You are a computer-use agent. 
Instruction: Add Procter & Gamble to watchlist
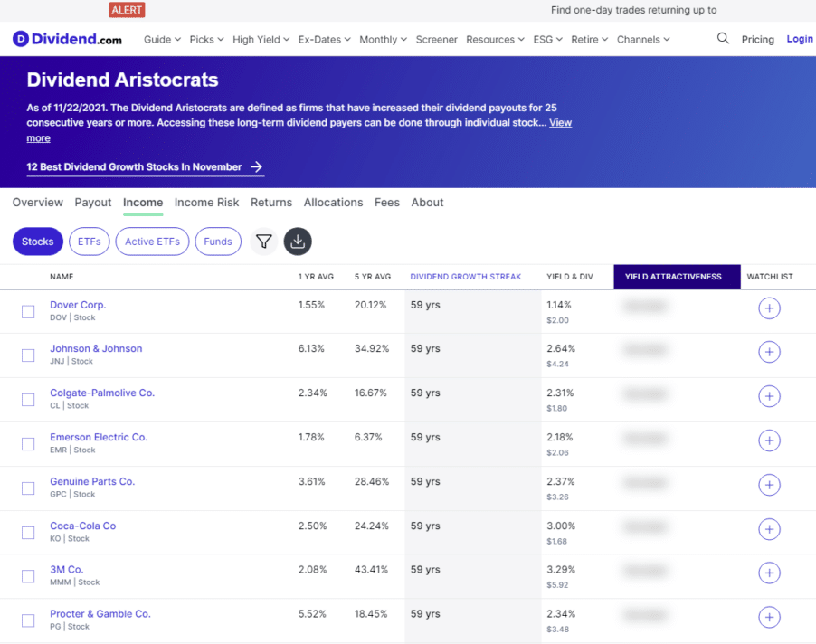pyautogui.click(x=769, y=618)
